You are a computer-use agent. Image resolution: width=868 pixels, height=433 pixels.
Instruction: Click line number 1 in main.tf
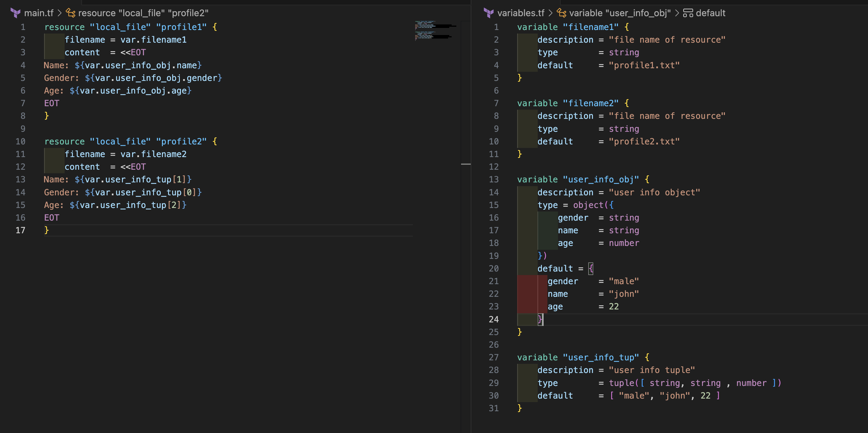[x=23, y=27]
